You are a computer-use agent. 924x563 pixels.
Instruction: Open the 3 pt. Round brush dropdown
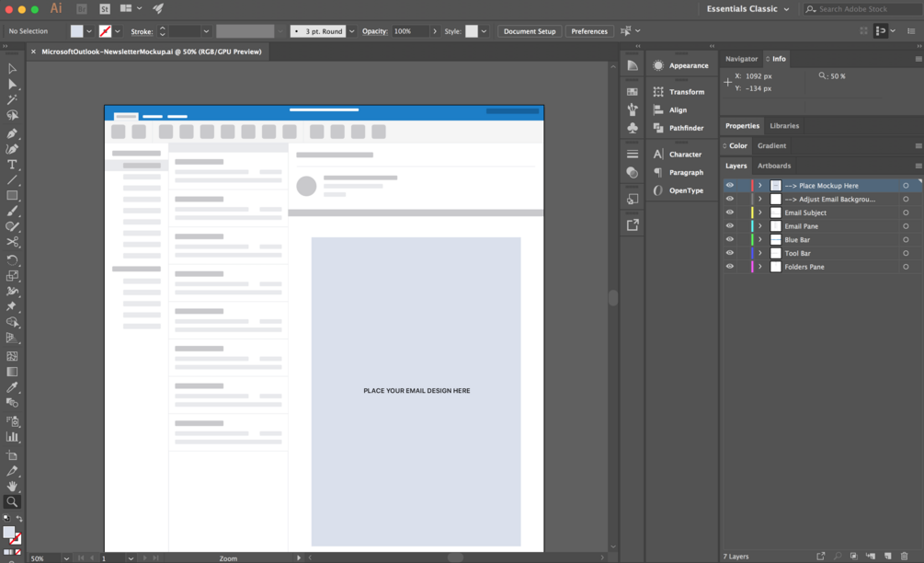click(352, 31)
